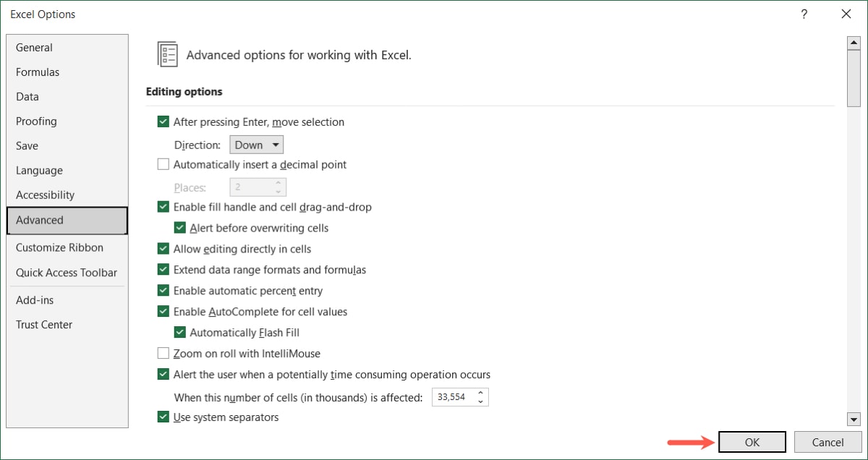Enable 'Zoom on roll with IntelliMouse'
Viewport: 868px width, 460px height.
point(163,353)
